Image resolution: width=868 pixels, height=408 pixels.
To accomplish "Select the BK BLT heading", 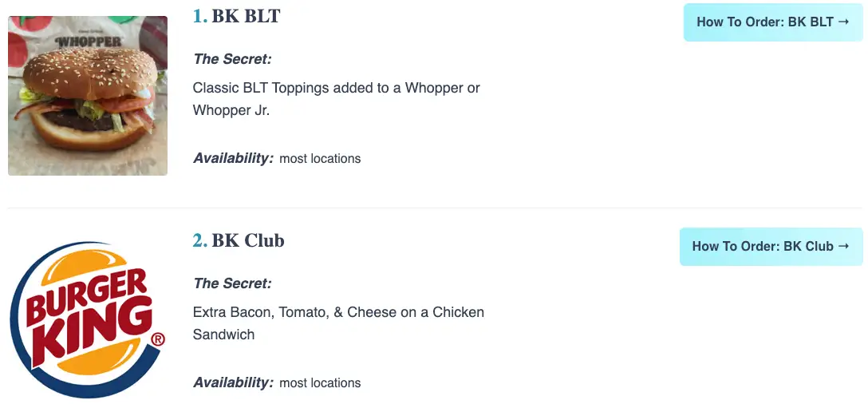I will [246, 16].
